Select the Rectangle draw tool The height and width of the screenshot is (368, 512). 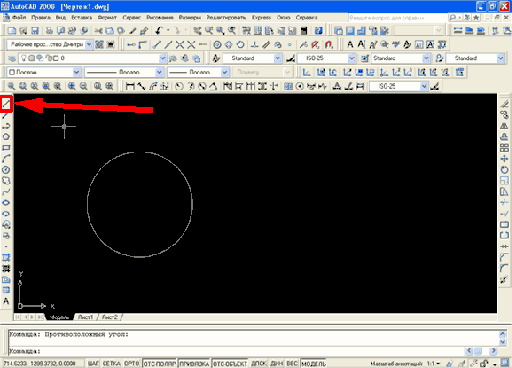(x=6, y=148)
